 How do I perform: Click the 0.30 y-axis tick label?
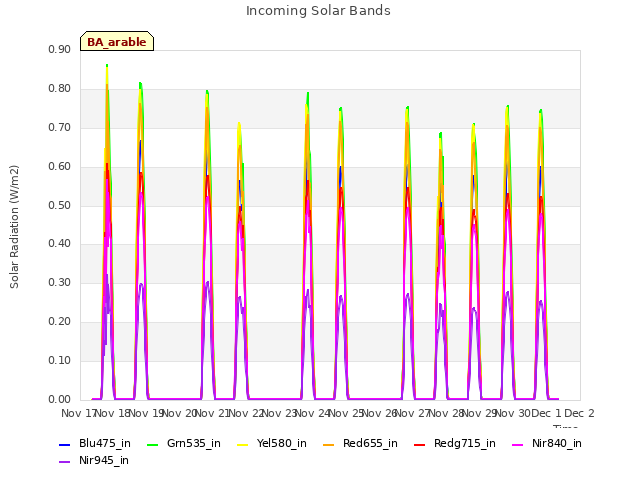(x=60, y=282)
